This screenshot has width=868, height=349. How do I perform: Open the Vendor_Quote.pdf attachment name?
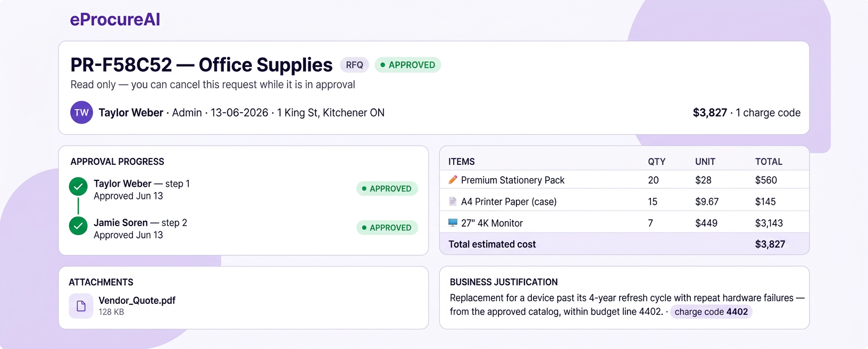[137, 301]
